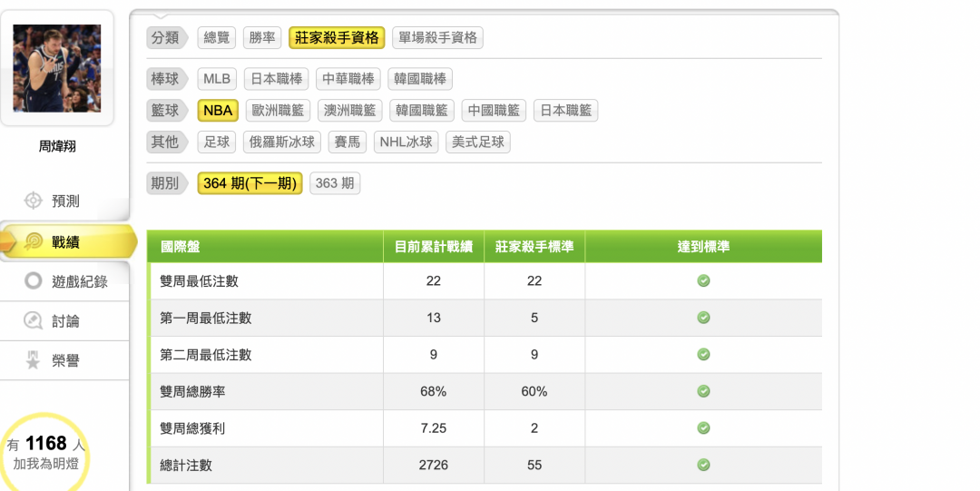This screenshot has width=980, height=491.
Task: Click green check in 雙周最低注數 row
Action: point(703,280)
